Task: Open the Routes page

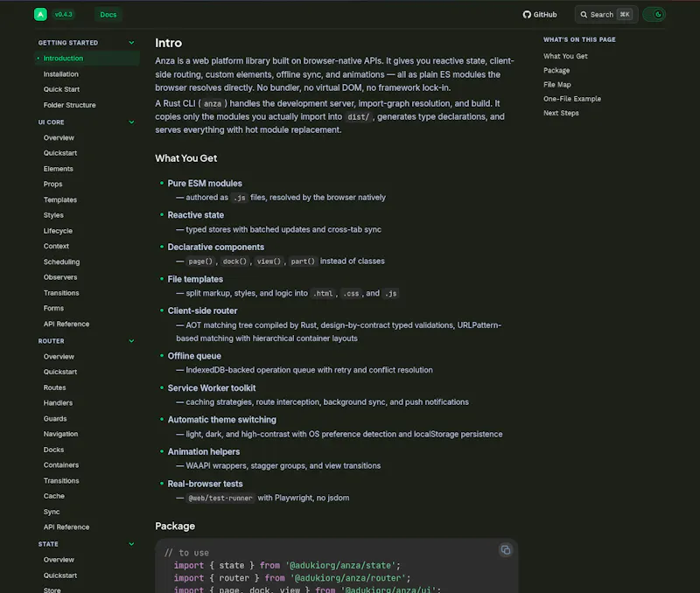Action: pyautogui.click(x=54, y=387)
